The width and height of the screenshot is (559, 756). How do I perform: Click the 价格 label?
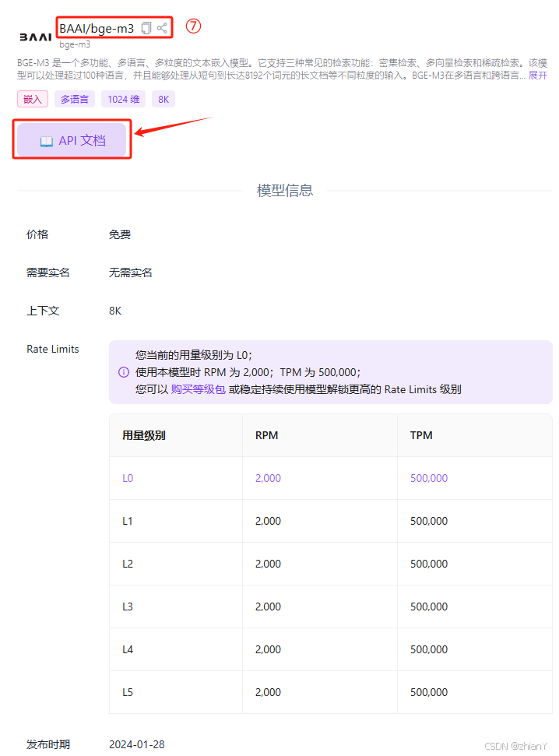pyautogui.click(x=37, y=234)
